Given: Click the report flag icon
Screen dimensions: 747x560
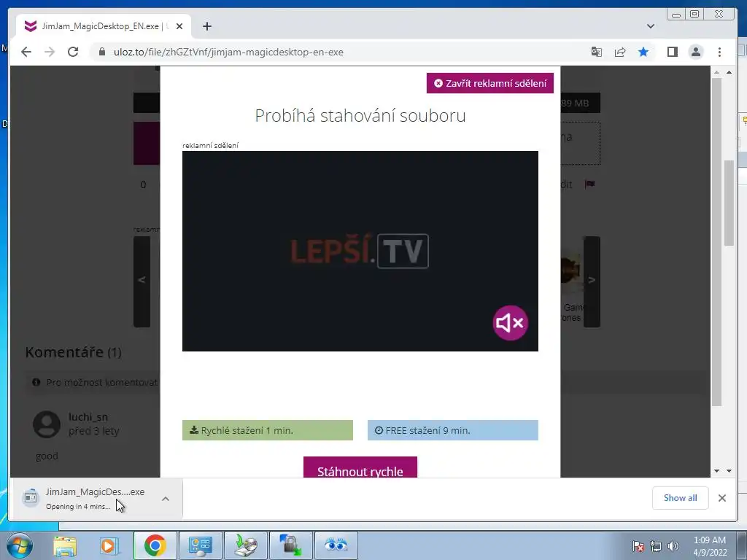Looking at the screenshot, I should (x=589, y=184).
